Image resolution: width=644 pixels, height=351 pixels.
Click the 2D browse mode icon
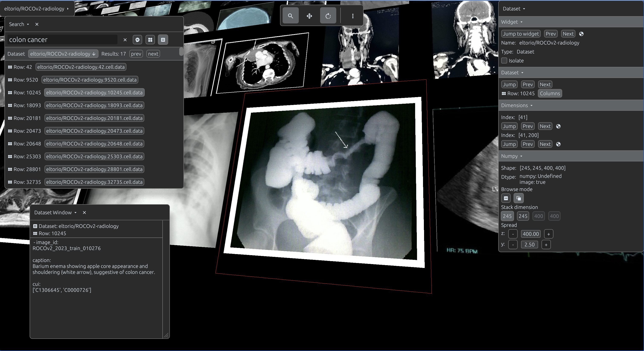click(506, 198)
